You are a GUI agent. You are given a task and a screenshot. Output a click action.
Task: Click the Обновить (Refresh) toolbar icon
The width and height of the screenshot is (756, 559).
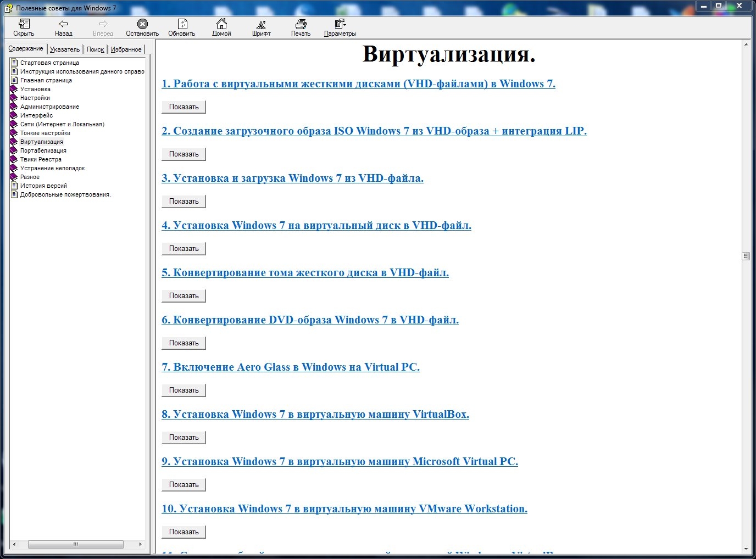coord(182,24)
